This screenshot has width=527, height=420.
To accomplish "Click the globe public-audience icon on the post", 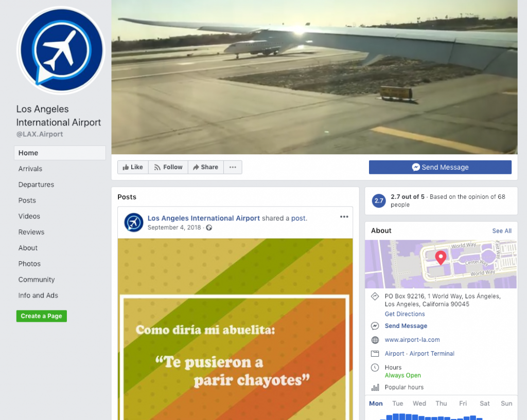I will [x=209, y=228].
